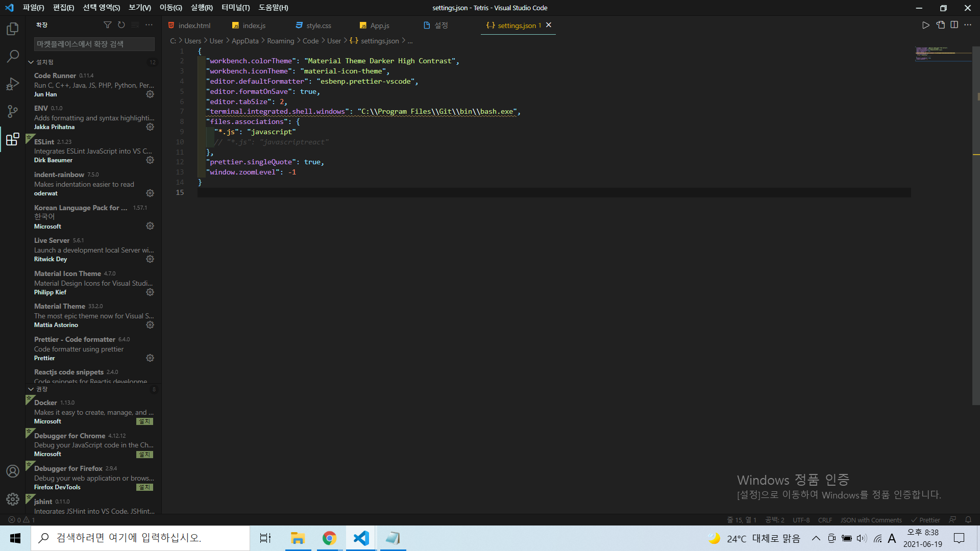Open the Manage gear at sidebar bottom
The width and height of the screenshot is (980, 551).
pyautogui.click(x=13, y=499)
